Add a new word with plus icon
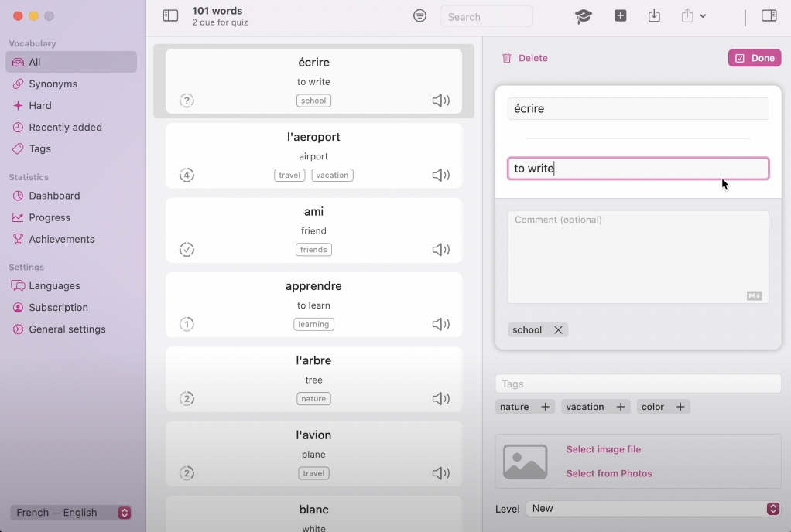This screenshot has height=532, width=791. [x=620, y=16]
